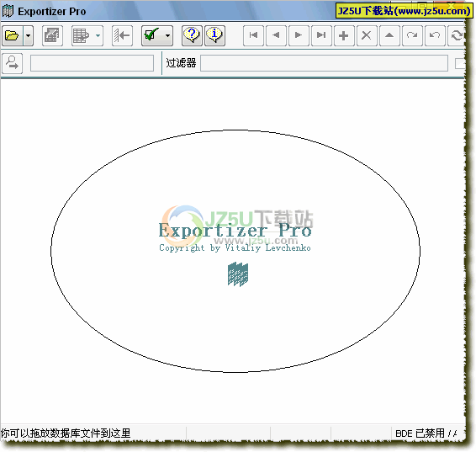The height and width of the screenshot is (452, 476).
Task: Go to next record
Action: pos(299,36)
